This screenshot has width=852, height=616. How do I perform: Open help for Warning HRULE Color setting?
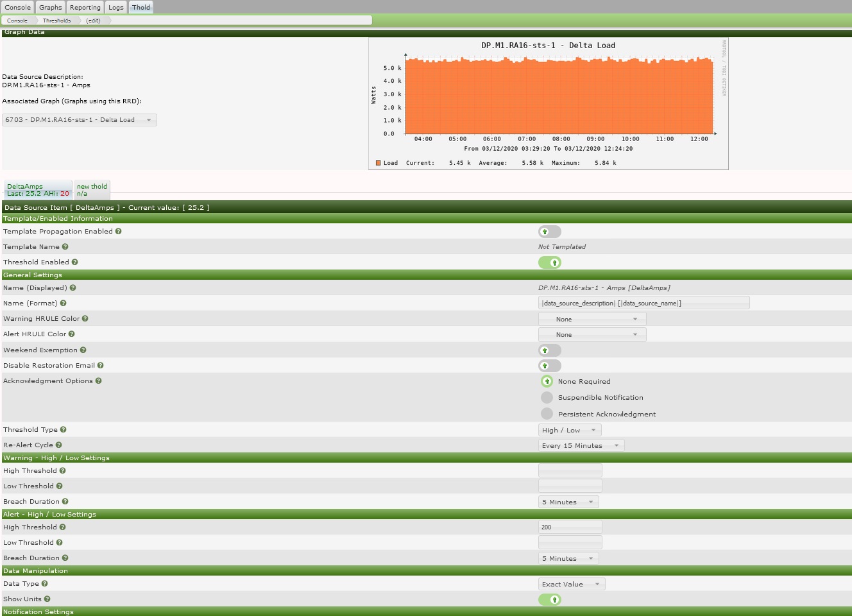[85, 318]
